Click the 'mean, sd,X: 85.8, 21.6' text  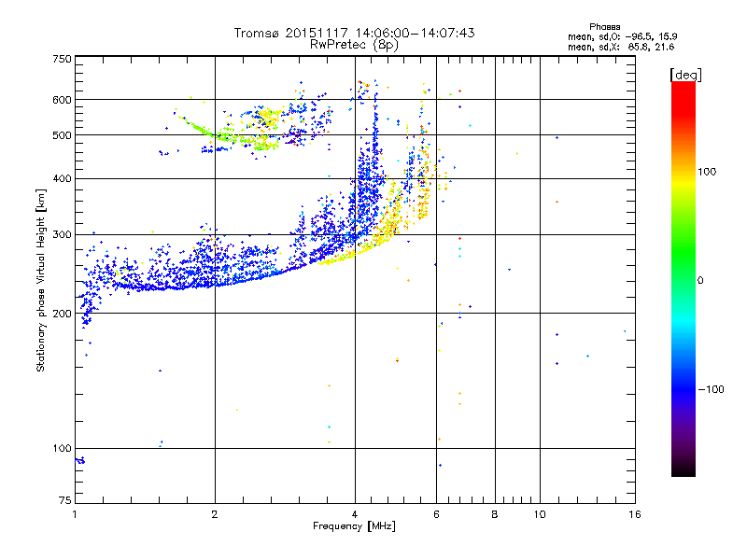pos(621,47)
